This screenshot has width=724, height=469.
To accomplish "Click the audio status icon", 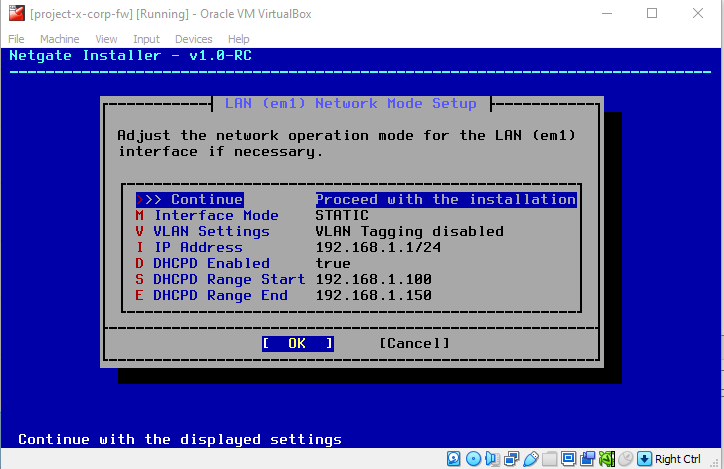I will pos(492,459).
